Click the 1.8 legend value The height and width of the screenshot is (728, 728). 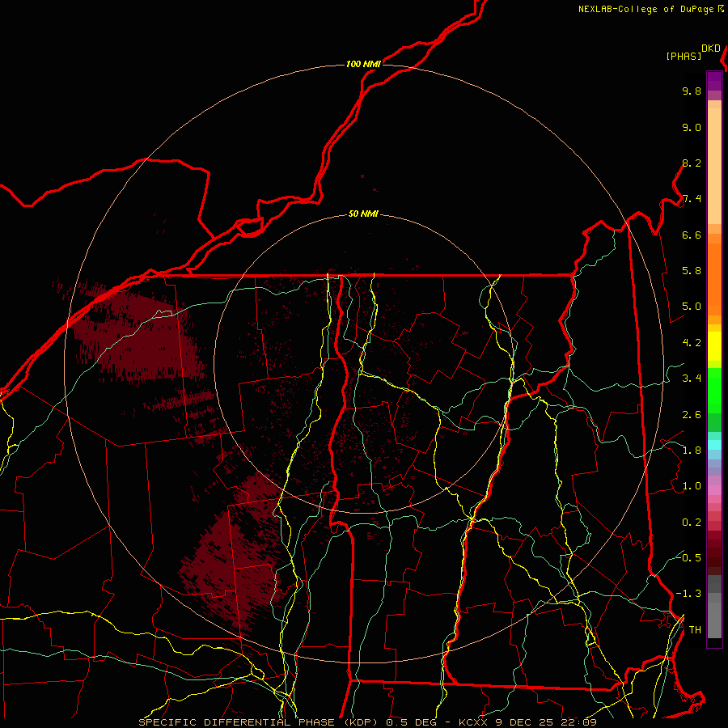coord(692,451)
